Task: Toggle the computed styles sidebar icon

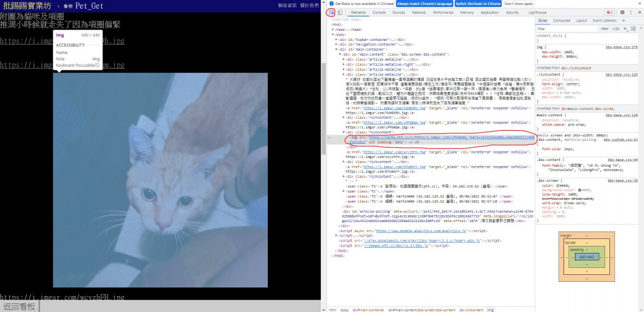Action: point(635,29)
